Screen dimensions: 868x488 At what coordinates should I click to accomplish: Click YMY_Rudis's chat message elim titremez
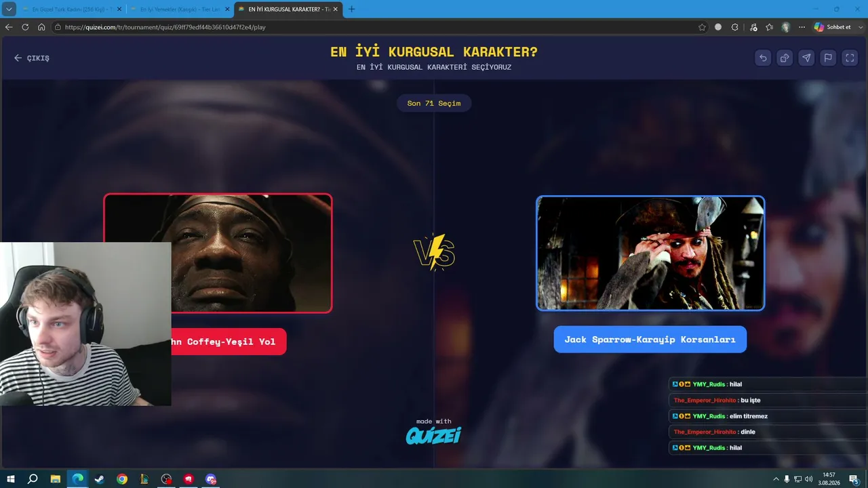(x=767, y=416)
